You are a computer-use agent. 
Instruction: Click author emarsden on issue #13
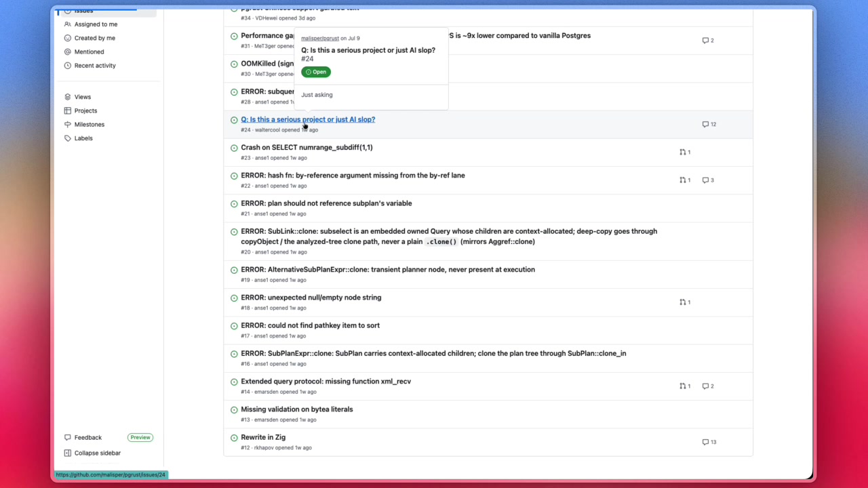(x=267, y=420)
